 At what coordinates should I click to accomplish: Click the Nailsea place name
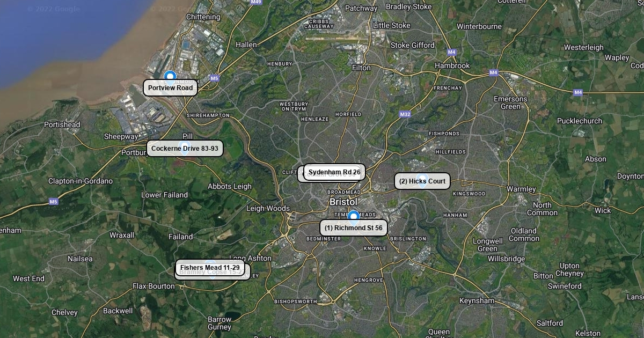coord(80,259)
